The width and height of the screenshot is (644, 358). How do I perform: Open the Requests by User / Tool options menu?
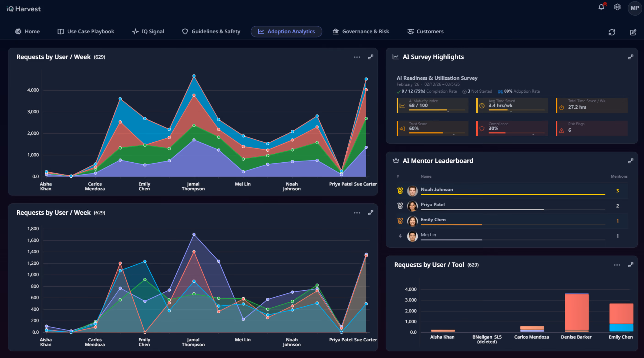[617, 265]
